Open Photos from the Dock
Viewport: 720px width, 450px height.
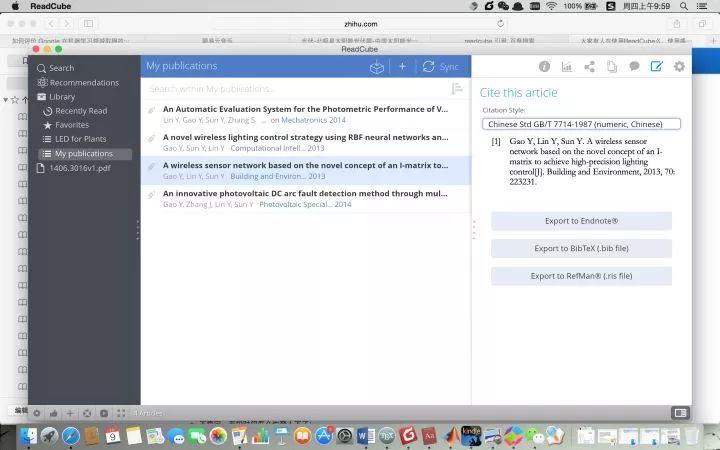click(x=219, y=436)
